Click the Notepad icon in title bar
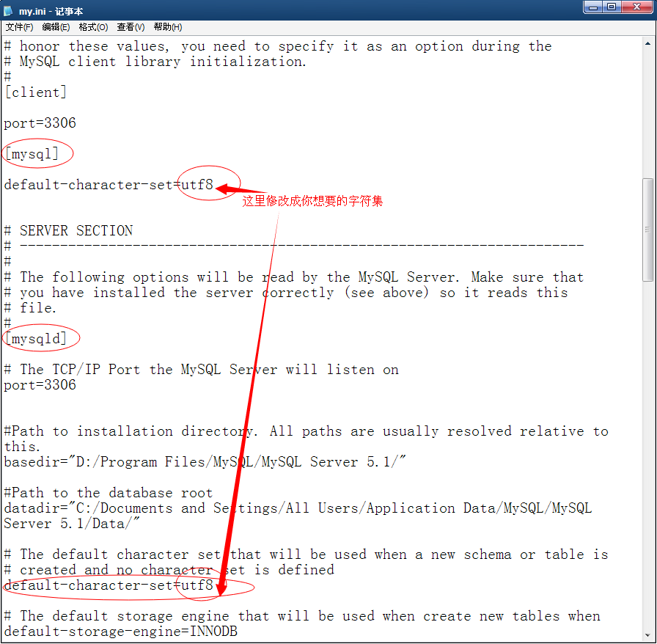This screenshot has width=657, height=644. coord(8,11)
